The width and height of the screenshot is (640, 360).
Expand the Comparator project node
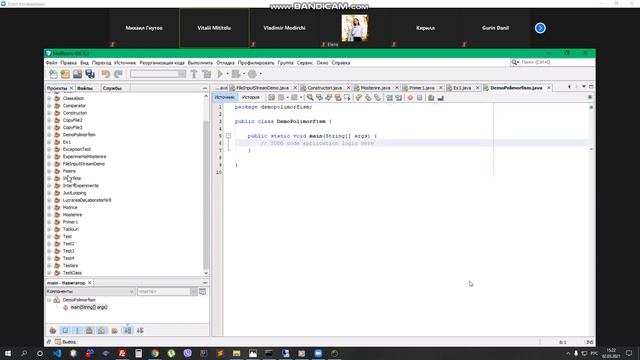49,106
